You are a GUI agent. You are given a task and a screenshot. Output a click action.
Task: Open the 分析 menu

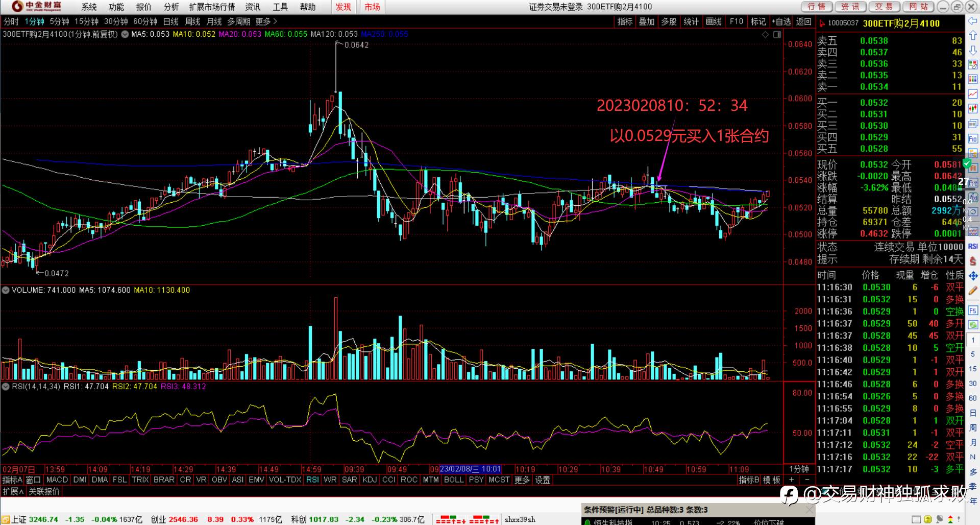(x=171, y=7)
